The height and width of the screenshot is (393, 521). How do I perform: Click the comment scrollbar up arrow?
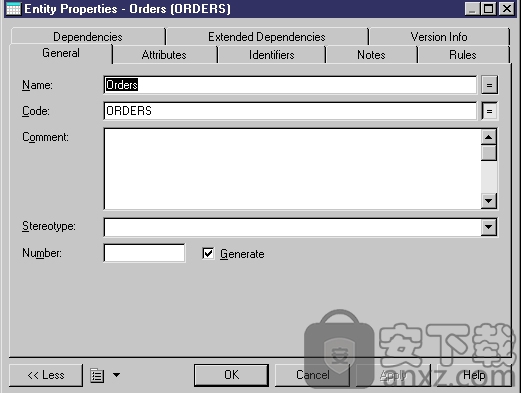click(489, 137)
